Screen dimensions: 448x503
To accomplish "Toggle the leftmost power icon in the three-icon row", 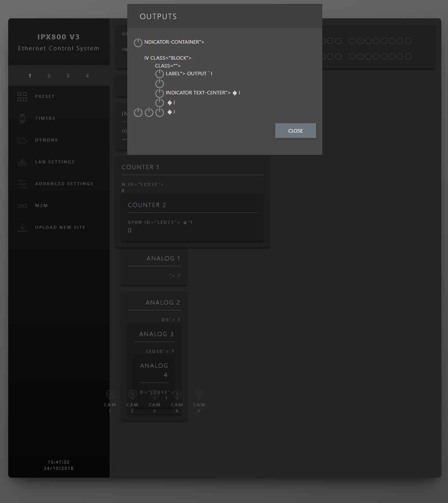I will (138, 112).
